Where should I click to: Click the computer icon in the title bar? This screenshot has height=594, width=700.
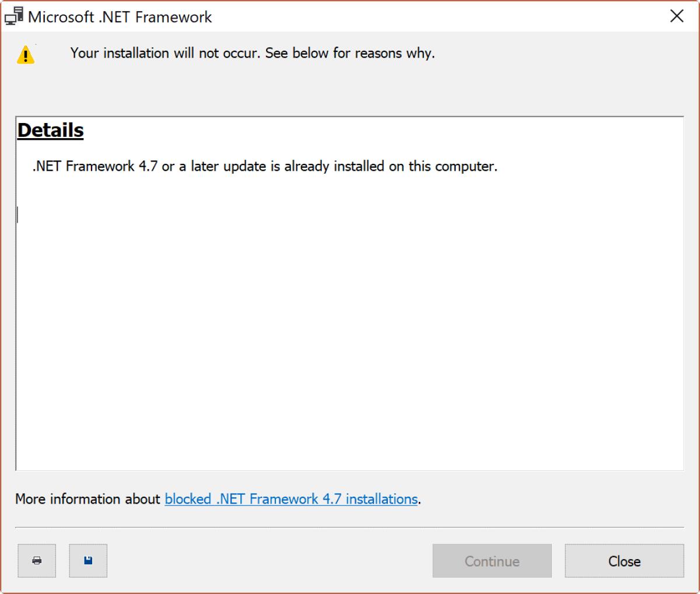point(13,16)
